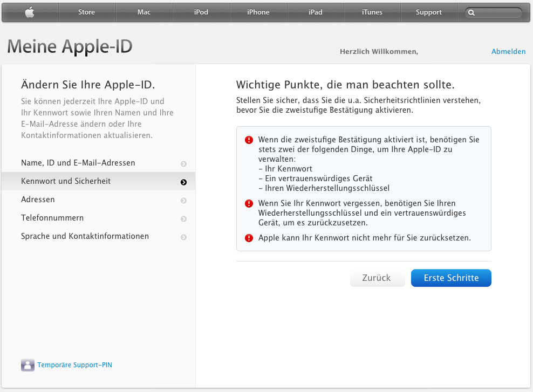Click red warning icon beside 'Apple kann Ihr Kennwort'
533x392 pixels.
click(x=249, y=238)
